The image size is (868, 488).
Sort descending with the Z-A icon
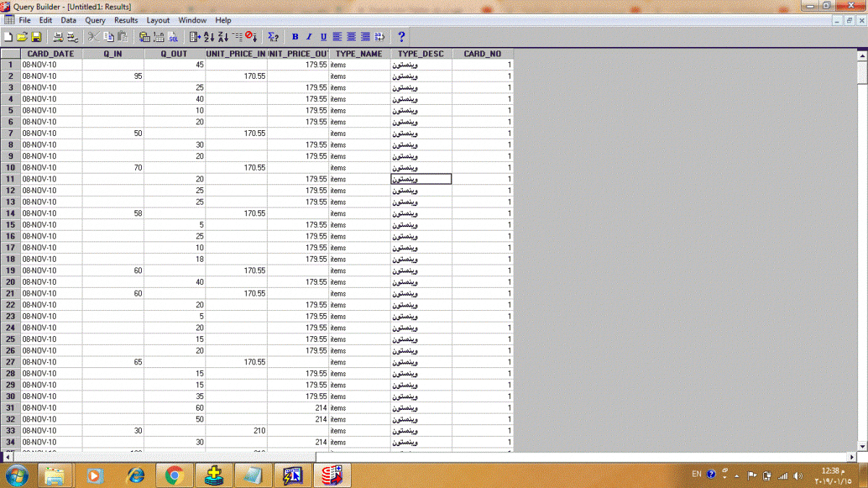[223, 37]
